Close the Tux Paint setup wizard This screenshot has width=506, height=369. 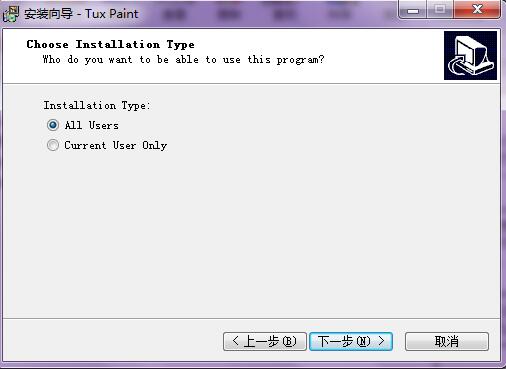(x=477, y=10)
